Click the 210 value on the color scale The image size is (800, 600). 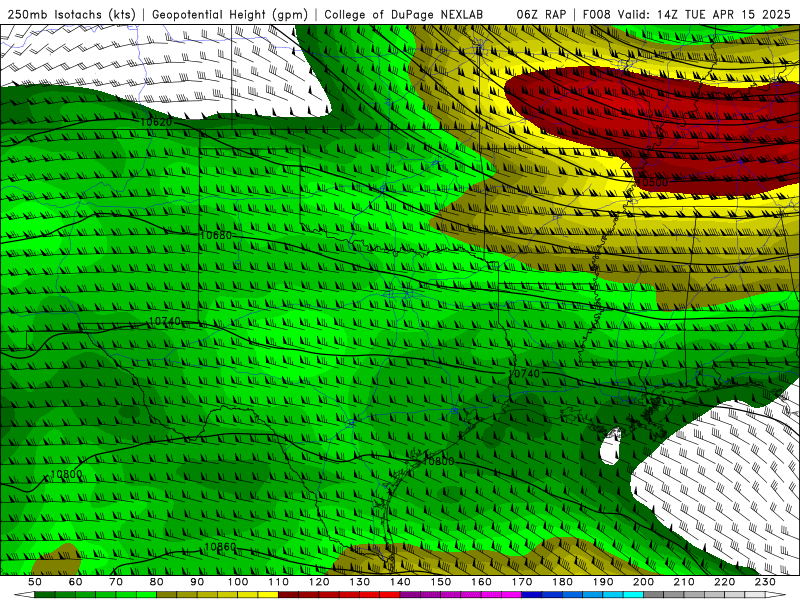pyautogui.click(x=684, y=582)
